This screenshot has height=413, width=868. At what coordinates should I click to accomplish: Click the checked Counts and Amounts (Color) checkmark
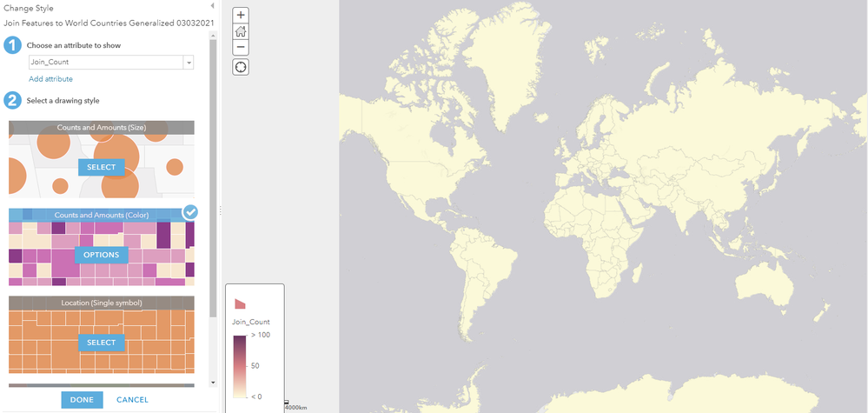tap(190, 212)
